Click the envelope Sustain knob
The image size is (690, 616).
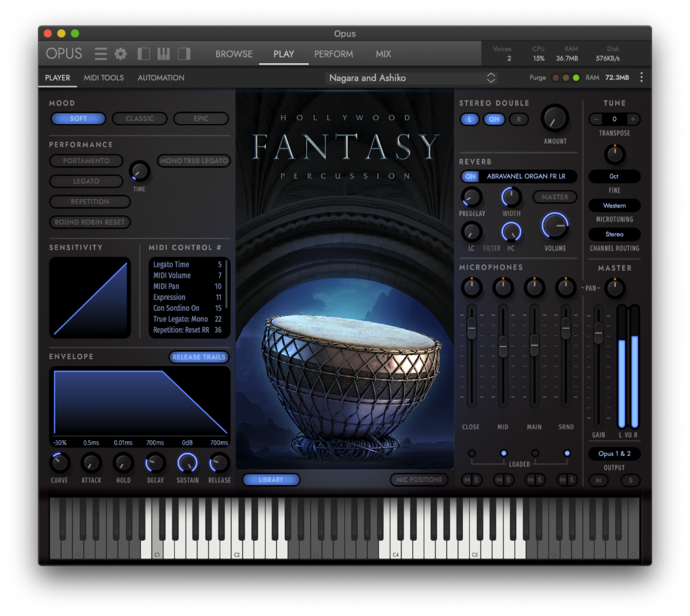click(187, 463)
